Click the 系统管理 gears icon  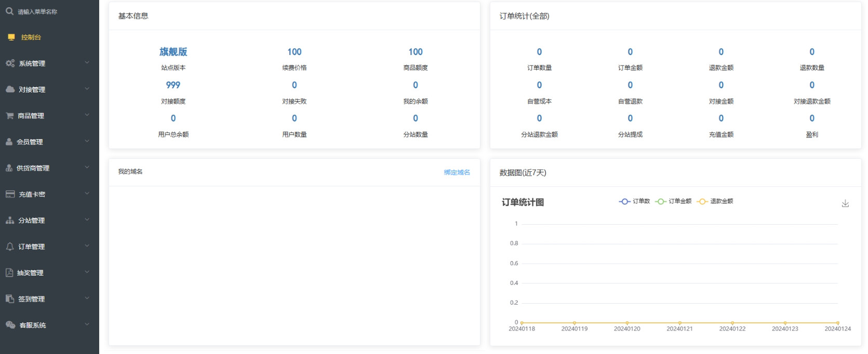10,63
